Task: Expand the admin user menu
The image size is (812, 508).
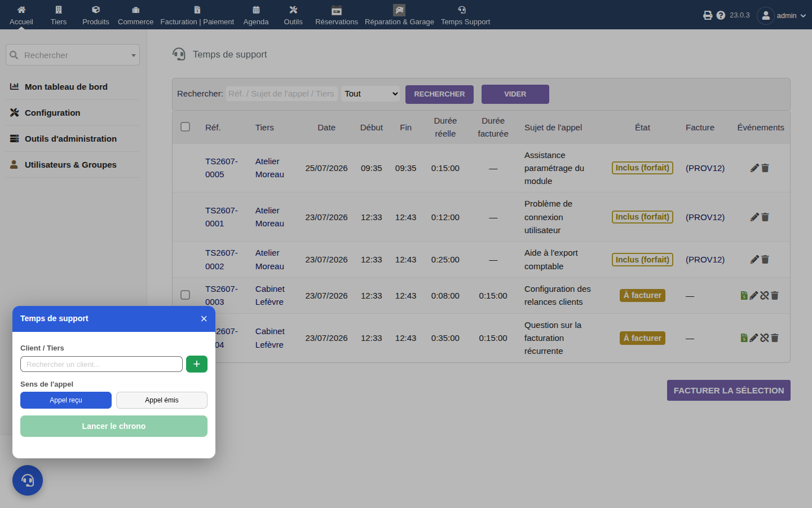Action: coord(782,15)
